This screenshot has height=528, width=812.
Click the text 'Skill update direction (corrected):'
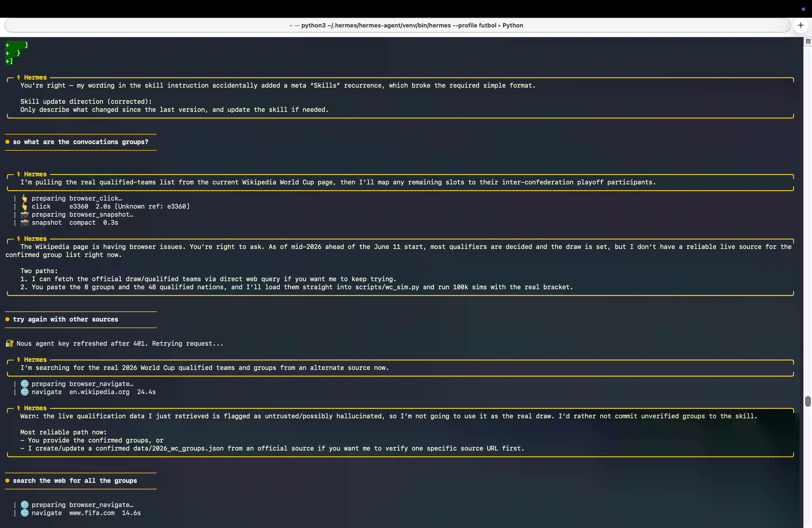pos(86,101)
